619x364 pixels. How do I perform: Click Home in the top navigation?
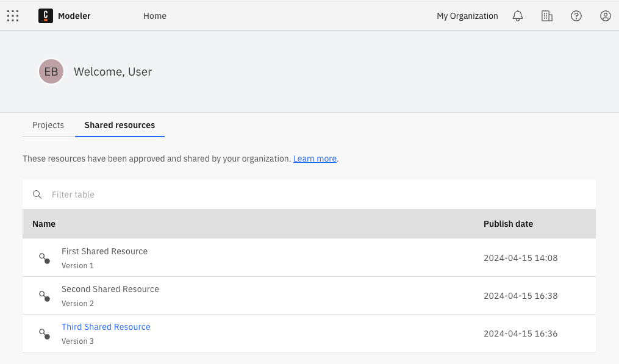(154, 16)
